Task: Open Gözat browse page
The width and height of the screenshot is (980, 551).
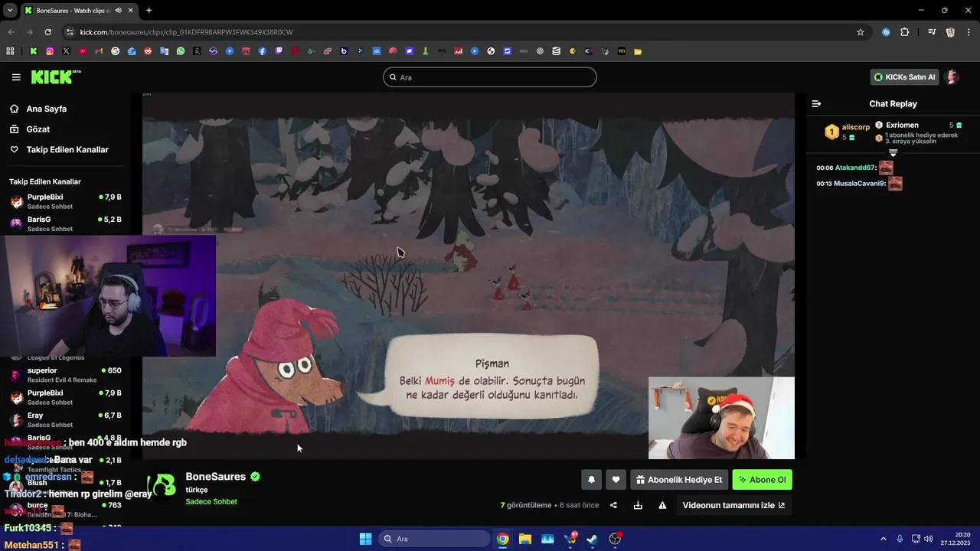Action: (38, 129)
